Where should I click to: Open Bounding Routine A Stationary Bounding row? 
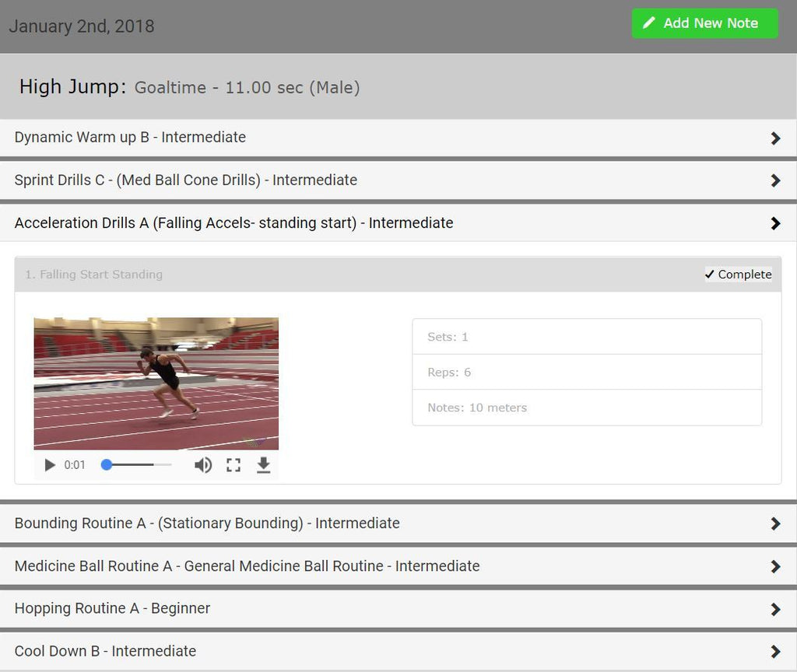pos(398,523)
